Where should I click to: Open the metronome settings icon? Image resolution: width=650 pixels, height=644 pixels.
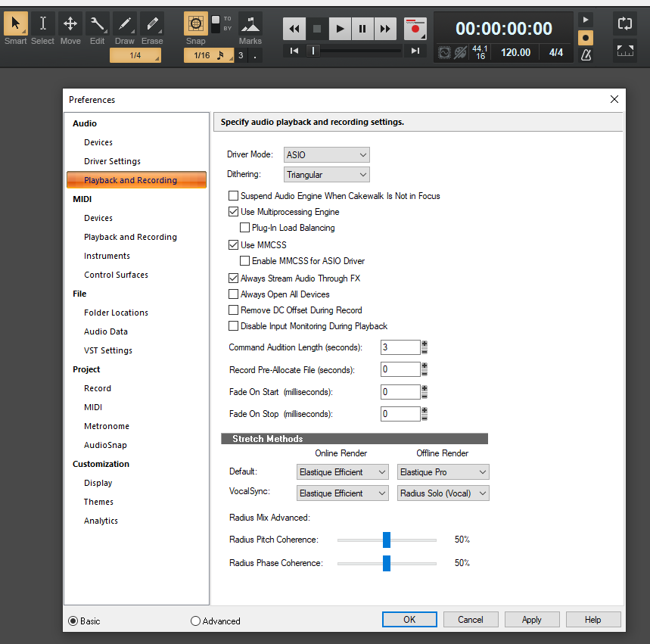(586, 54)
